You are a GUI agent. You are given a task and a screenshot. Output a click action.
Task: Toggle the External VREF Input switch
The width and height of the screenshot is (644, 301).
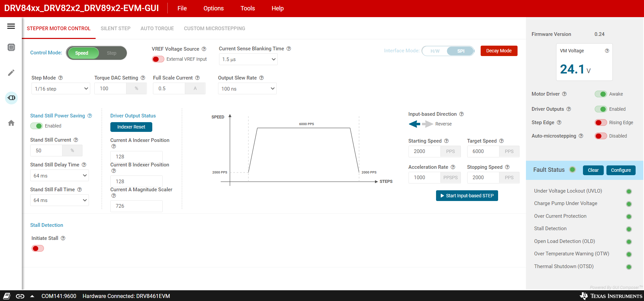coord(158,59)
